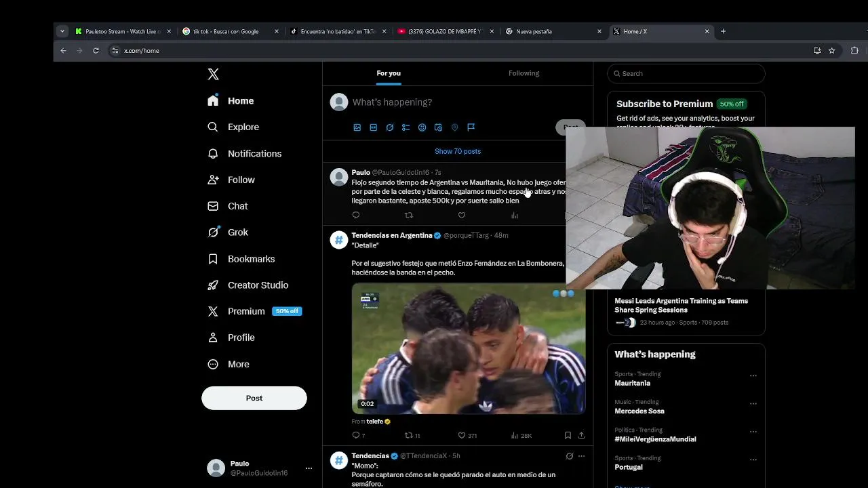The height and width of the screenshot is (488, 868).
Task: Open more options for Mercedes Sosa trend
Action: click(x=753, y=403)
